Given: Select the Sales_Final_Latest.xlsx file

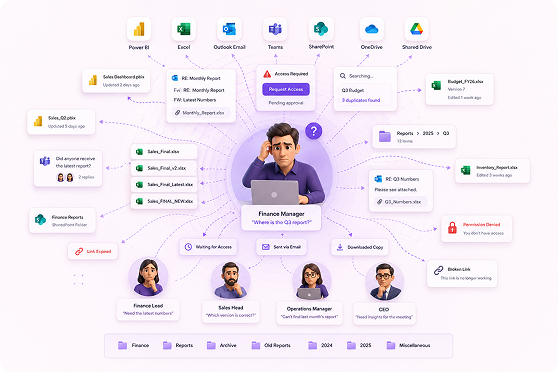Looking at the screenshot, I should [164, 184].
